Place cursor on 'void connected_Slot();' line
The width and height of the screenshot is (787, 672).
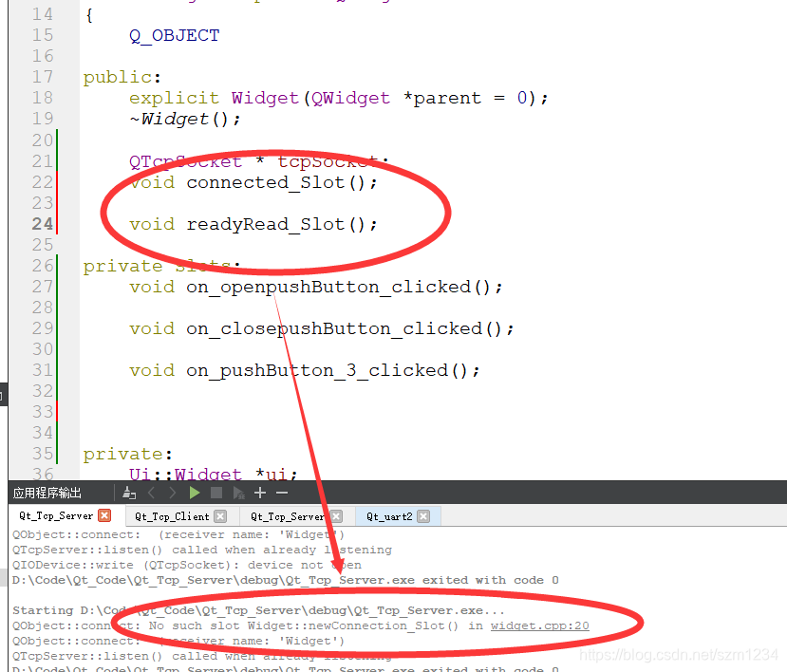(253, 182)
